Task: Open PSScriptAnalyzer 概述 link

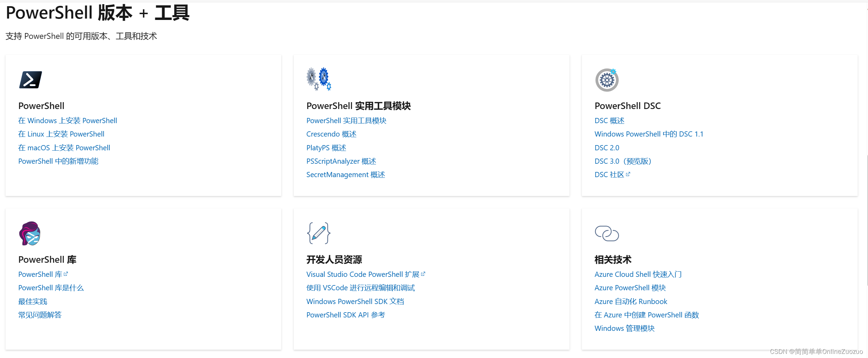Action: click(x=341, y=161)
